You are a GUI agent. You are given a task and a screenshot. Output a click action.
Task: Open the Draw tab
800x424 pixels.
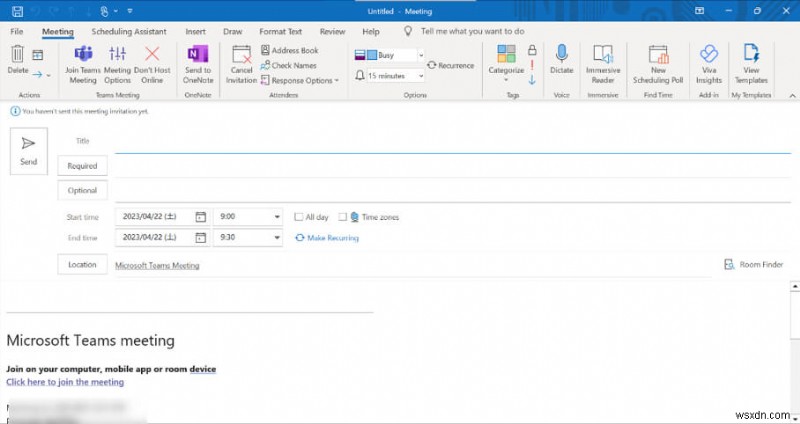coord(232,31)
